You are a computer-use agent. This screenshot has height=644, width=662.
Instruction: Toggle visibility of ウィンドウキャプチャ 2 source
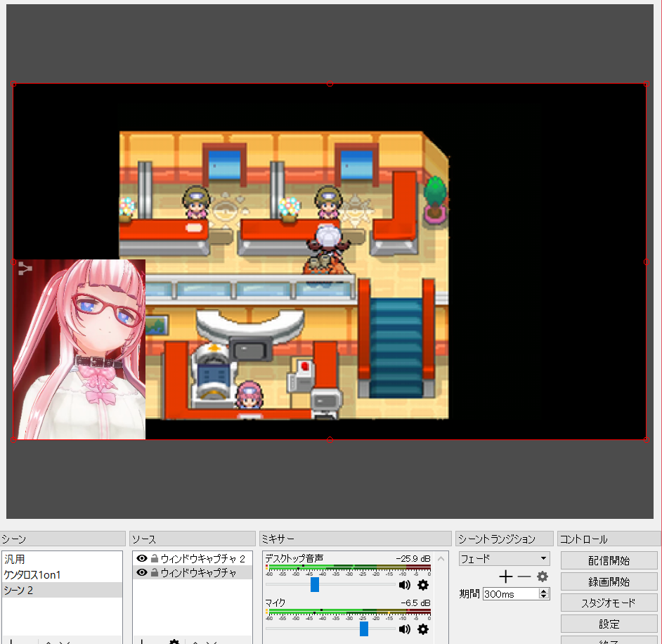pos(142,558)
